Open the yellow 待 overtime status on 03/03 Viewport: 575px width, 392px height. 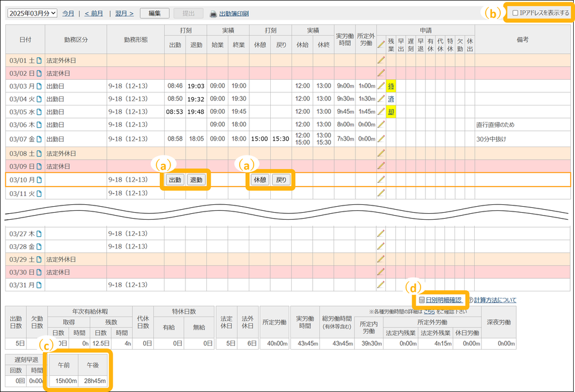click(x=391, y=86)
